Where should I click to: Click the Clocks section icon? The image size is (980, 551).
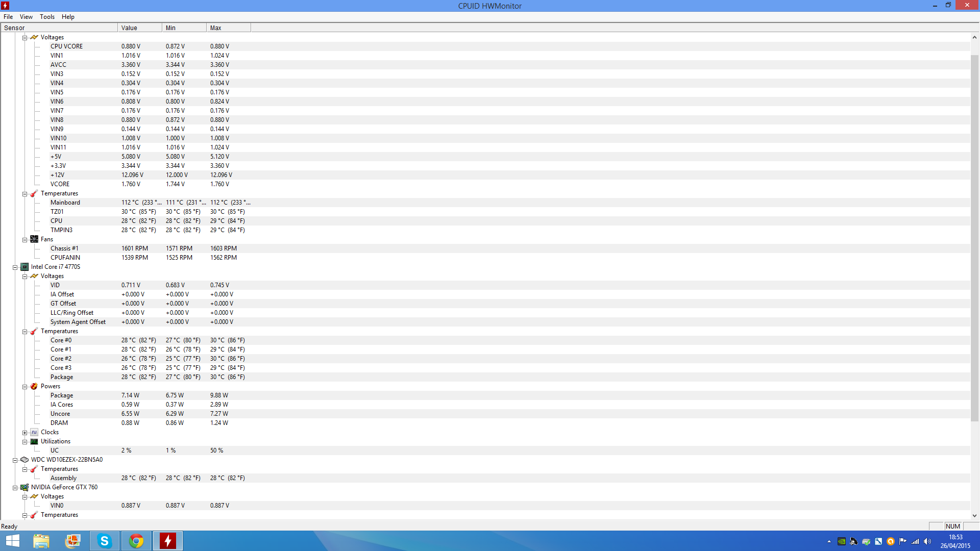pyautogui.click(x=34, y=432)
